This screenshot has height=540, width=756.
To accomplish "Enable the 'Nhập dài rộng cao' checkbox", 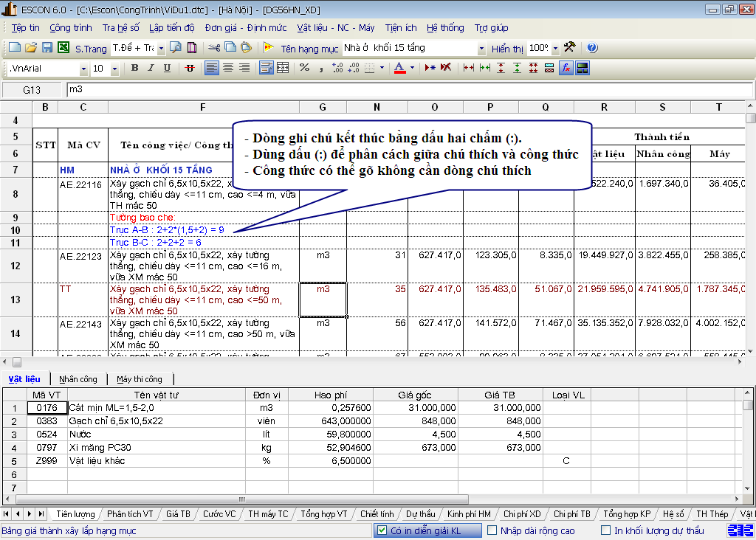I will coord(492,530).
